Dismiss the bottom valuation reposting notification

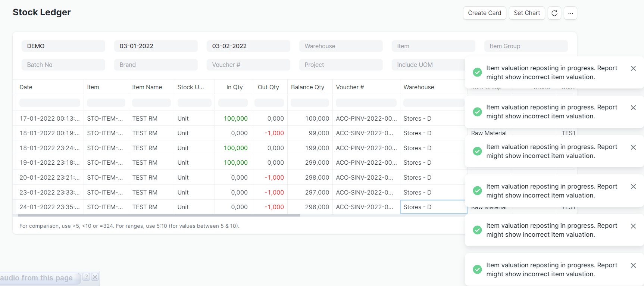tap(633, 265)
